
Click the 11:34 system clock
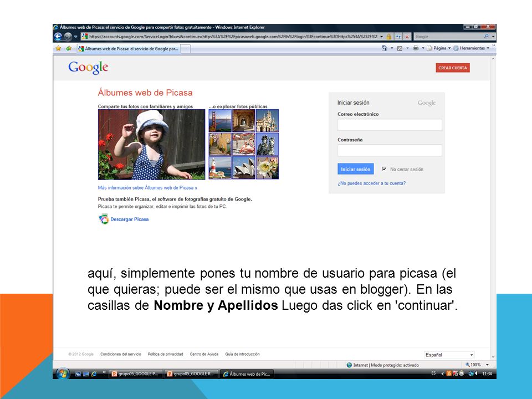coord(487,374)
